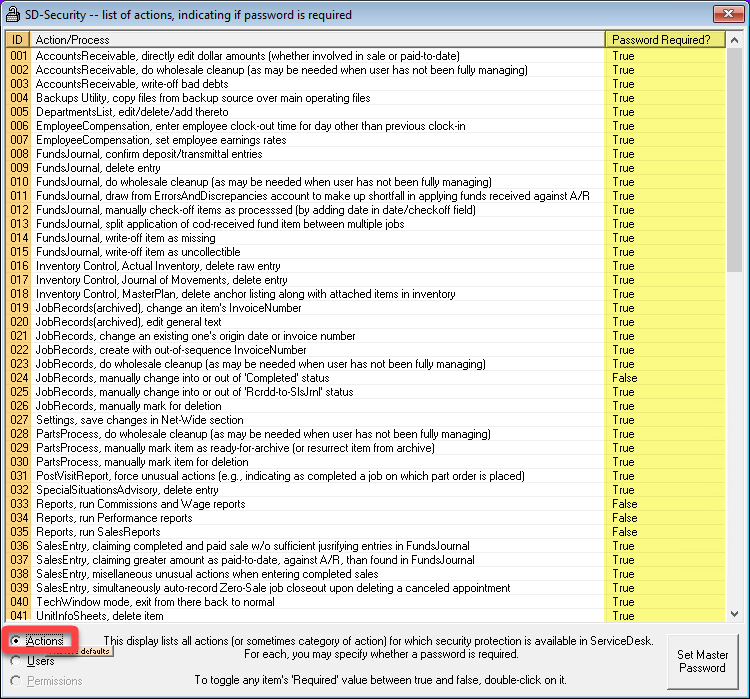
Task: Switch to the Users radio option
Action: tap(15, 661)
